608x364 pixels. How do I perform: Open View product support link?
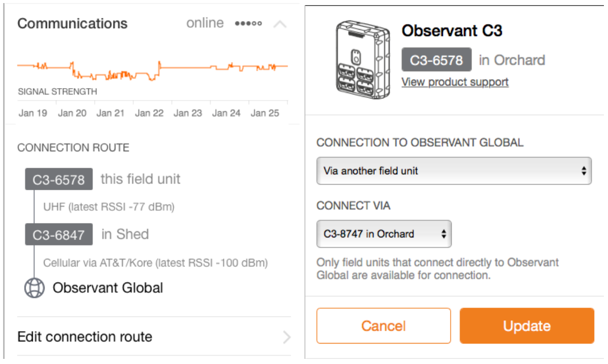455,82
